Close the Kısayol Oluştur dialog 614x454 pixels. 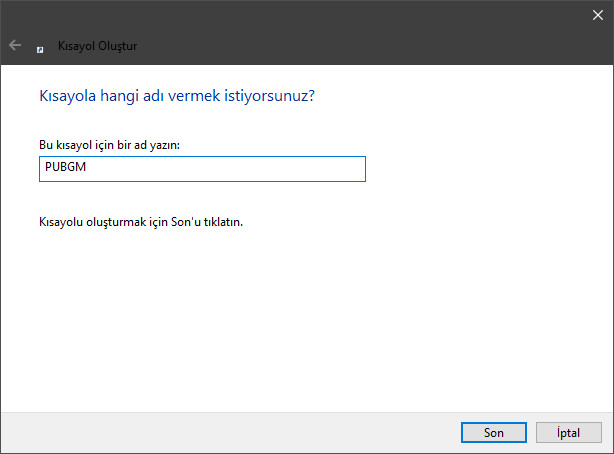[x=598, y=15]
